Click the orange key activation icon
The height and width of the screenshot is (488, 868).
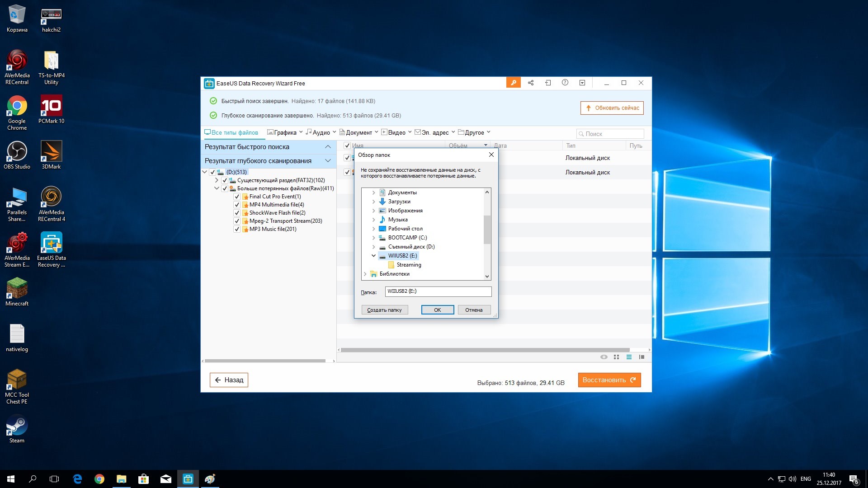click(x=513, y=83)
